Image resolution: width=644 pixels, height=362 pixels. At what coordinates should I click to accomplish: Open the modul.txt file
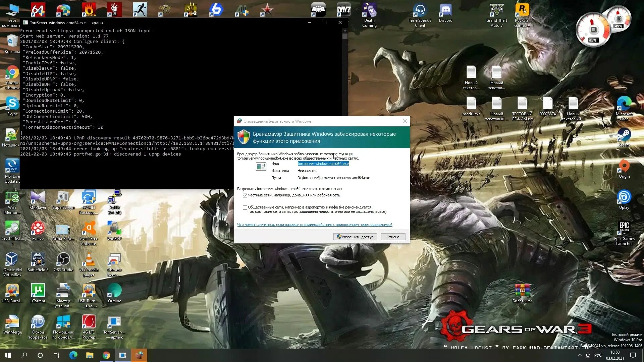point(471,106)
